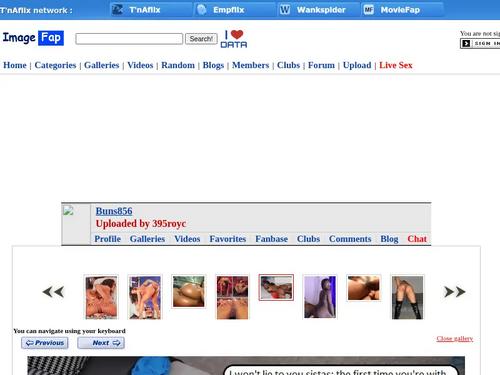Screen dimensions: 500x375
Task: Click the Search! button
Action: pos(201,39)
